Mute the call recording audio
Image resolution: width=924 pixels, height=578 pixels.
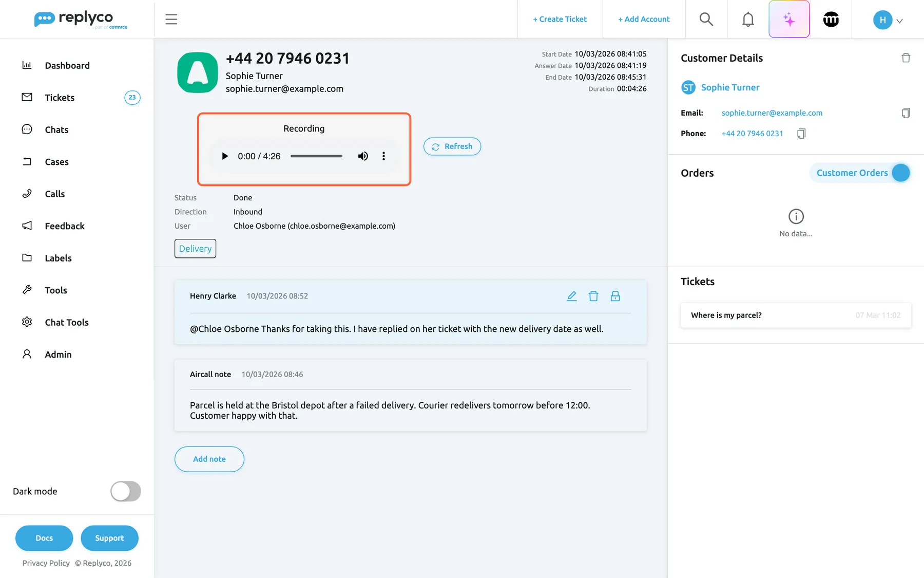363,156
